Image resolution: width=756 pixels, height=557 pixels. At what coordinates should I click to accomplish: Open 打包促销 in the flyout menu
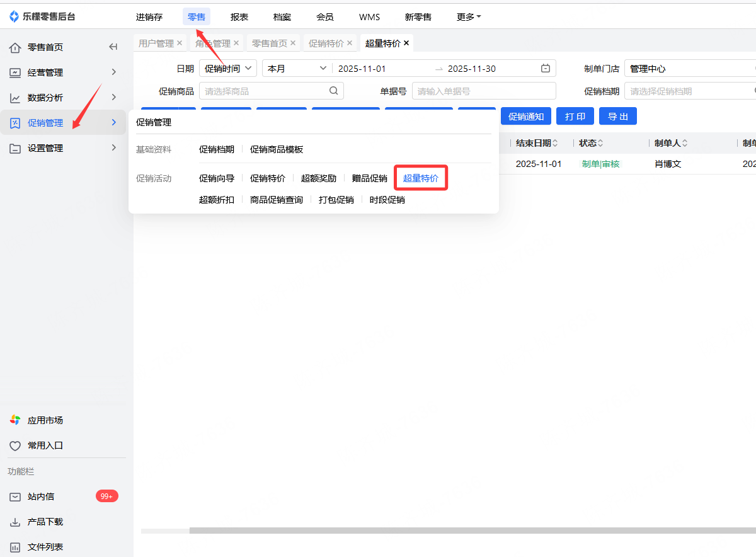(336, 200)
